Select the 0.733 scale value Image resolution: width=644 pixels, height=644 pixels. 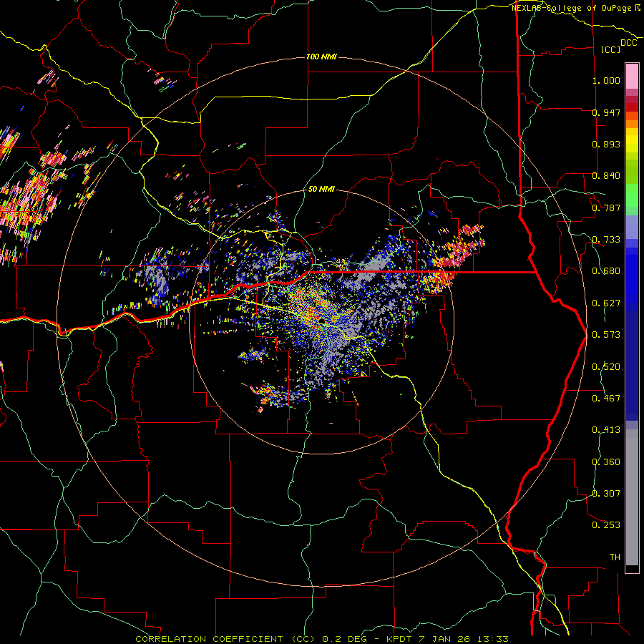coord(606,240)
